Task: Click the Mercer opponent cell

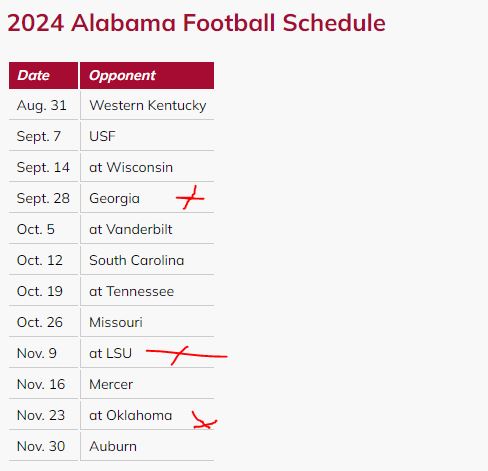Action: pos(147,384)
